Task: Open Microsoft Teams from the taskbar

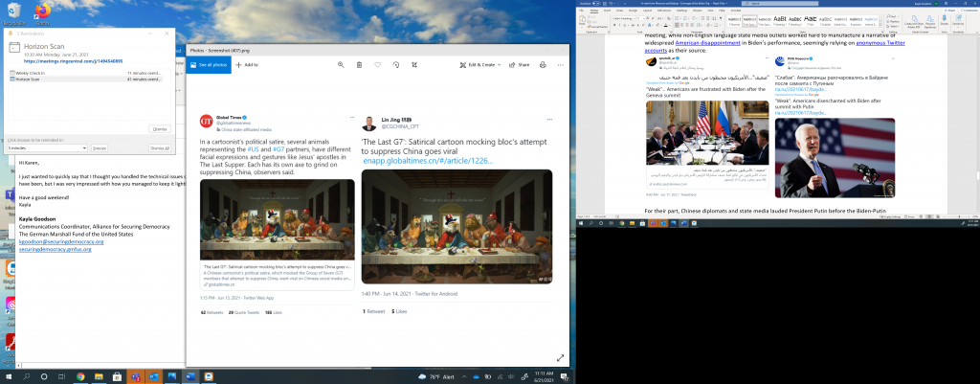Action: pos(135,376)
